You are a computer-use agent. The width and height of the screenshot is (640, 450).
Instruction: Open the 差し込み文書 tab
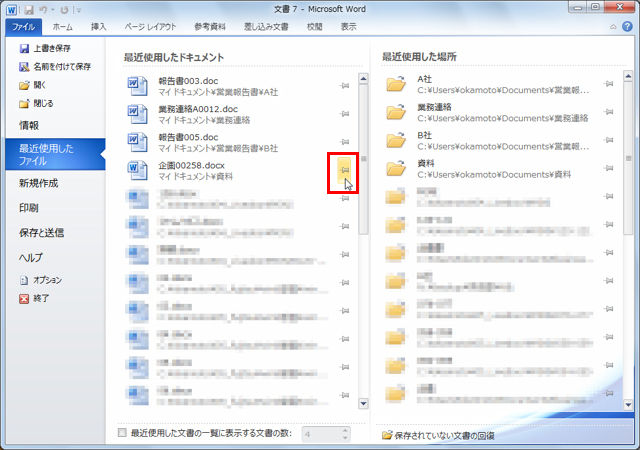(266, 27)
